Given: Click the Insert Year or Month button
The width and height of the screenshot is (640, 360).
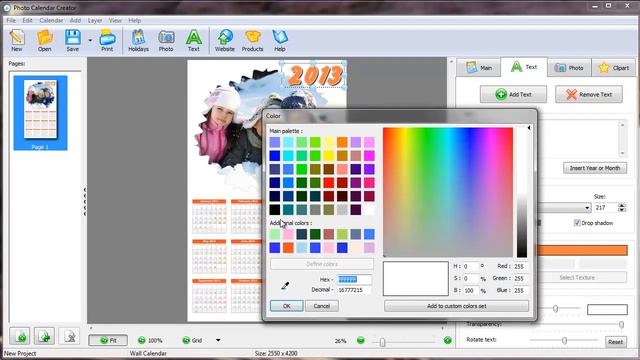Looking at the screenshot, I should (x=595, y=168).
